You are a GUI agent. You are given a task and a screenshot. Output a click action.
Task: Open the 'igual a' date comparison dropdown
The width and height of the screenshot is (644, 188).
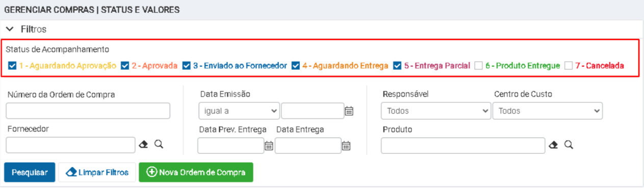pos(239,111)
